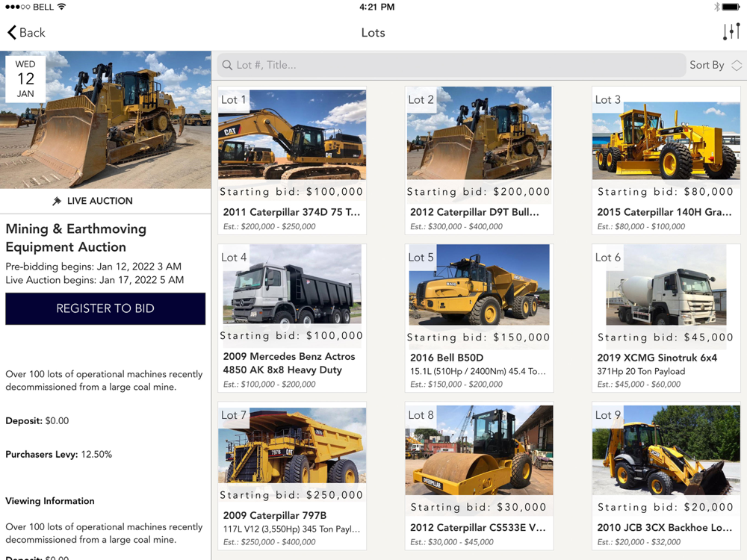This screenshot has width=747, height=560.
Task: Open Lot 9 JCB 3CX backhoe image
Action: (666, 450)
